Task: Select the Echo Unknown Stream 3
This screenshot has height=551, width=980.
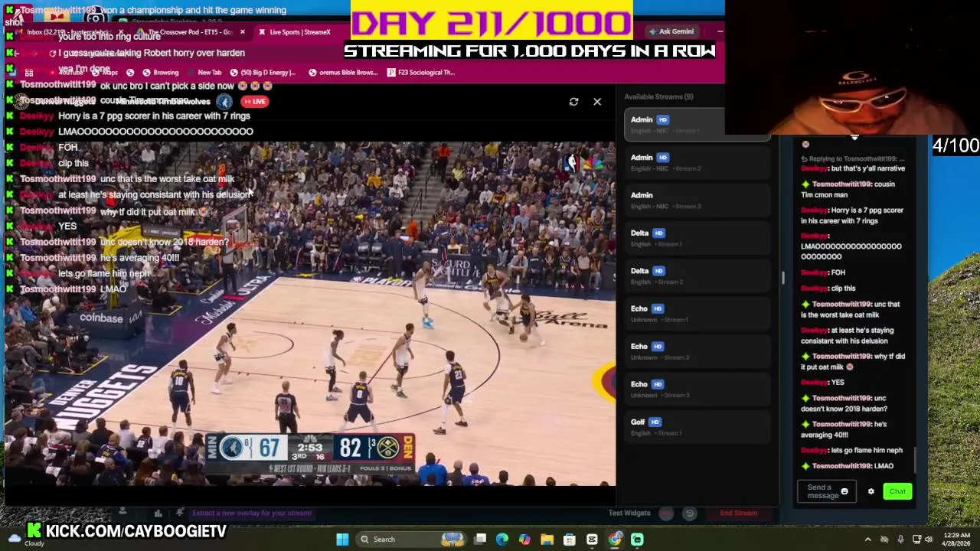Action: point(697,389)
